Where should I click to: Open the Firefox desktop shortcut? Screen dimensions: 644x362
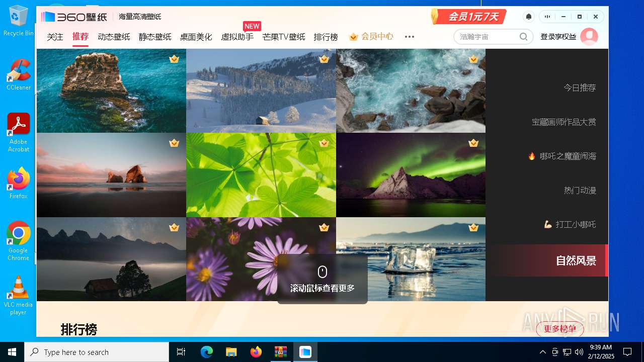tap(18, 183)
